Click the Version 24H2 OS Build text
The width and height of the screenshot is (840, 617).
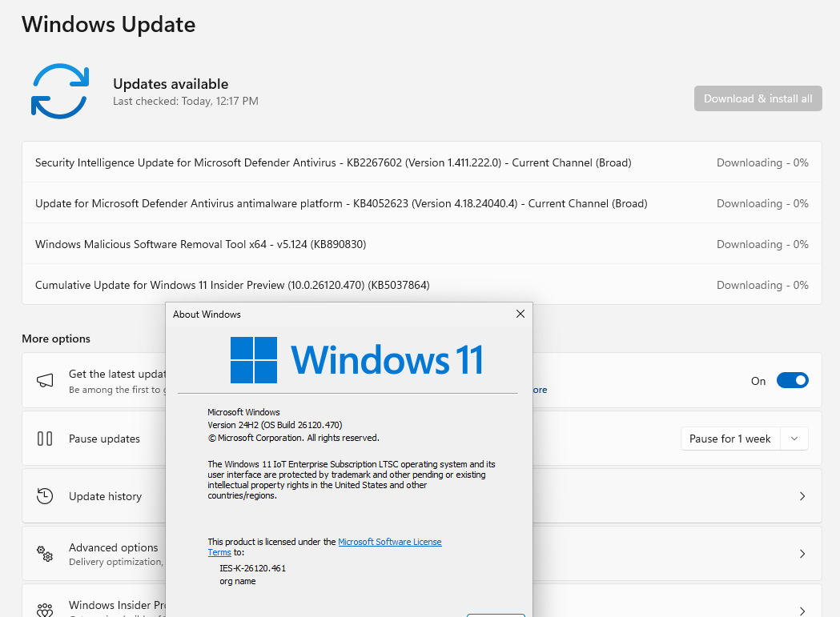tap(275, 425)
